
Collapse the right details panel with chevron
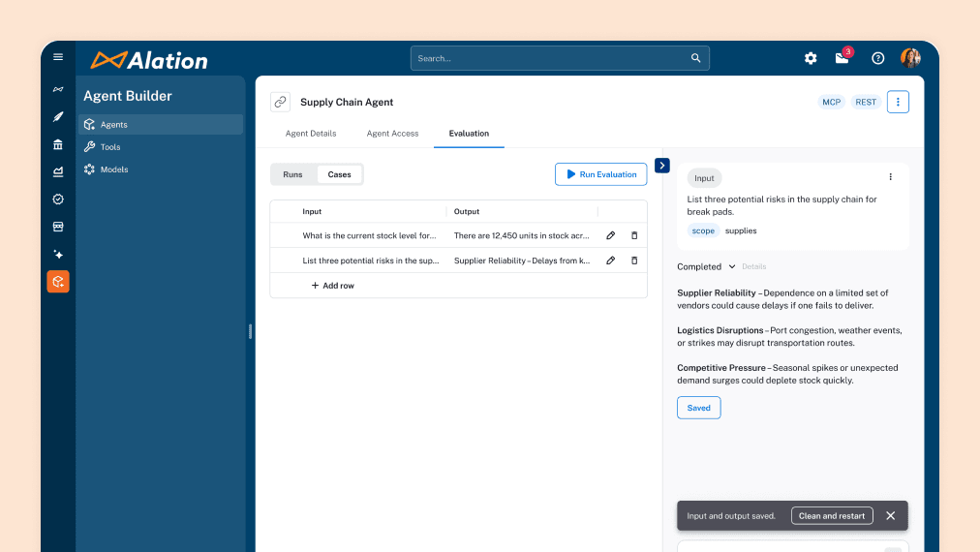point(662,166)
